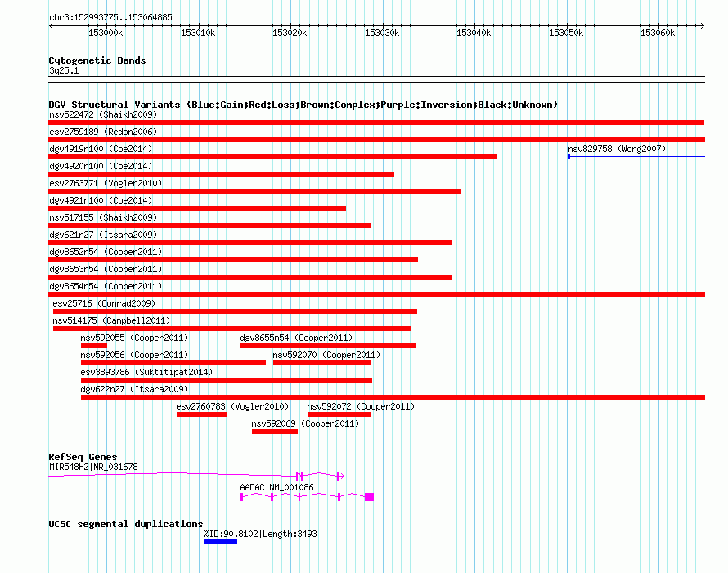
Task: Select the nsv592069 (Cooper2011) label
Action: point(305,423)
